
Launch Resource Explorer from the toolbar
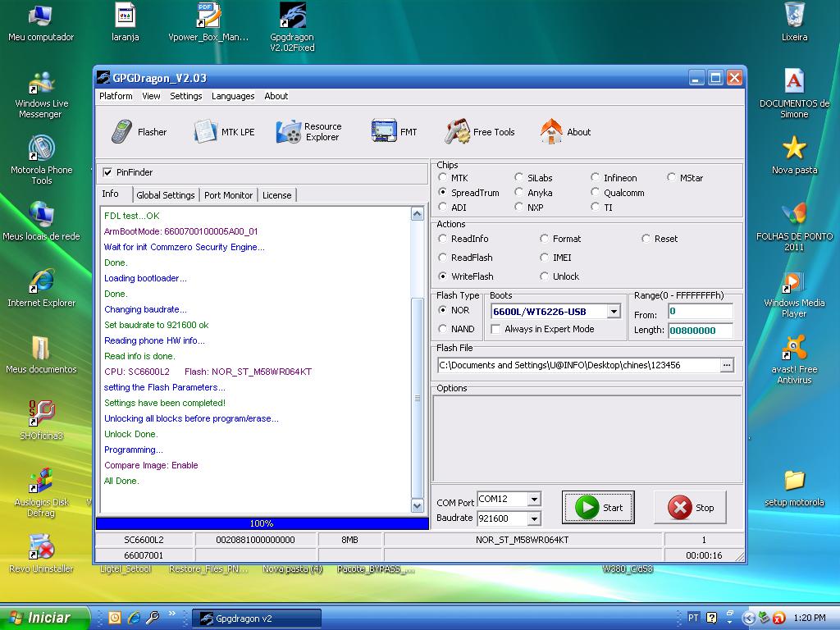pos(308,132)
